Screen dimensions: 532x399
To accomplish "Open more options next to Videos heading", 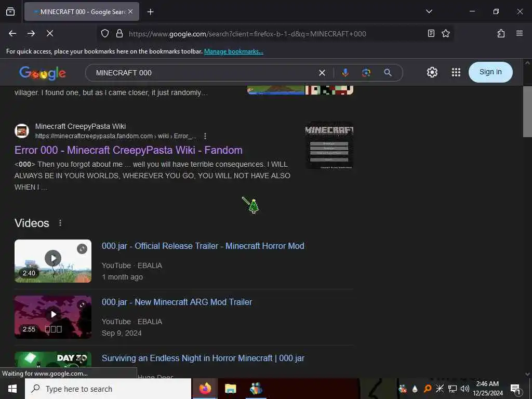I will click(x=60, y=223).
